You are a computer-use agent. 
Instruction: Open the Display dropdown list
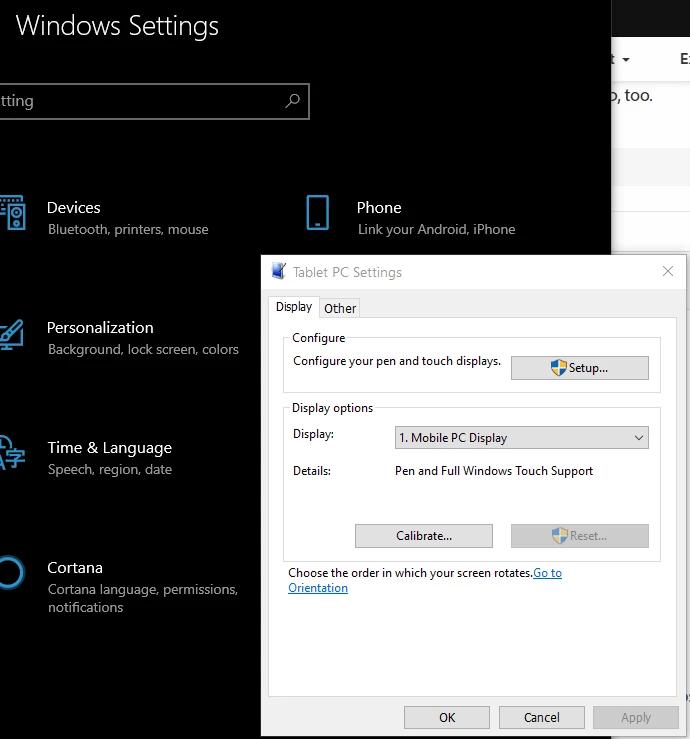tap(521, 437)
